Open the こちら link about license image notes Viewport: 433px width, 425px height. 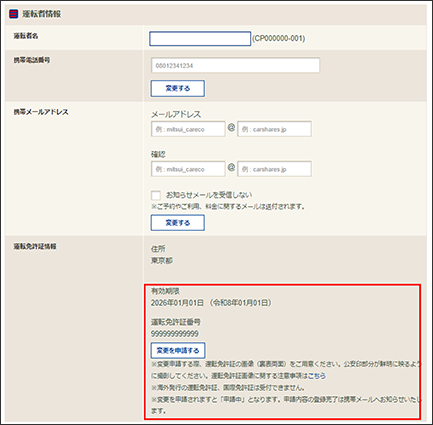(316, 376)
